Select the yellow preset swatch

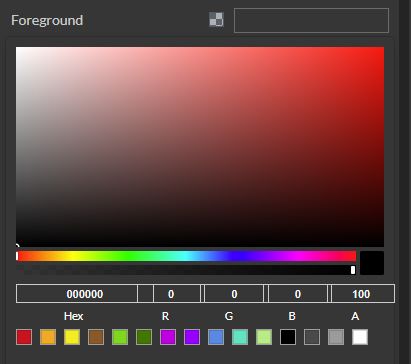[x=72, y=337]
